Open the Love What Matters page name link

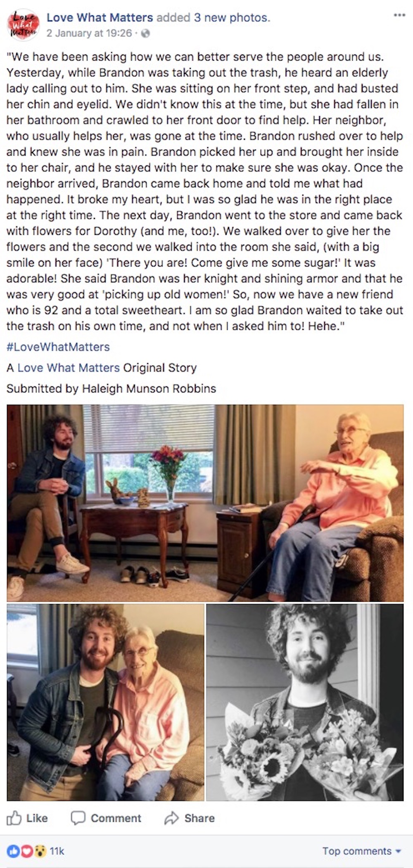100,17
